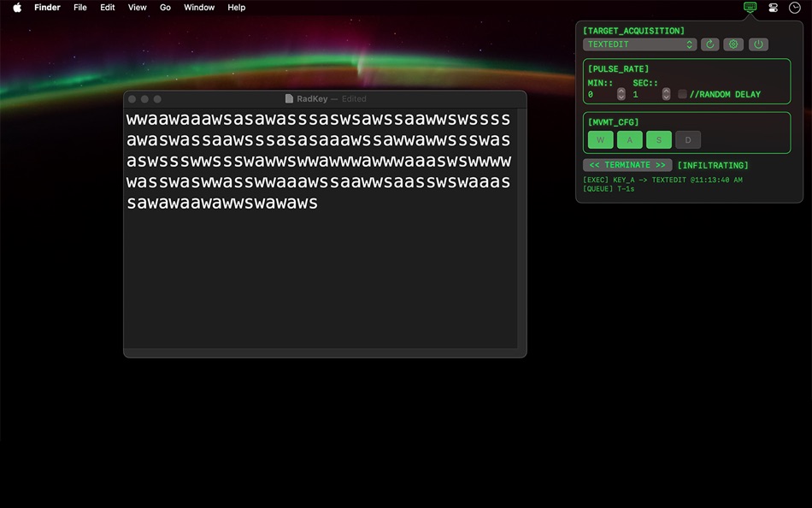Open the Apple menu
812x508 pixels.
tap(17, 7)
